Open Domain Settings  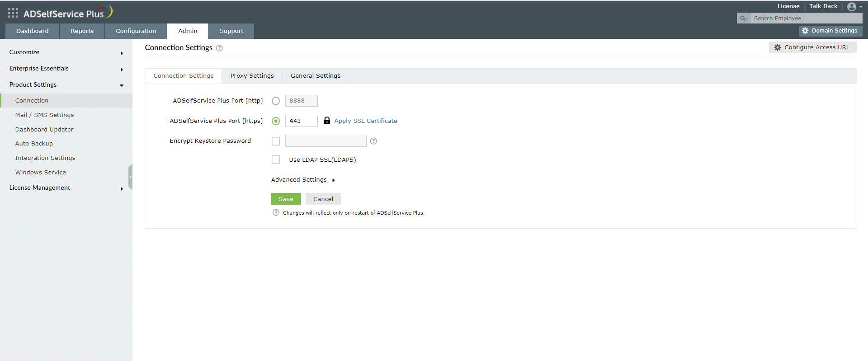click(830, 31)
